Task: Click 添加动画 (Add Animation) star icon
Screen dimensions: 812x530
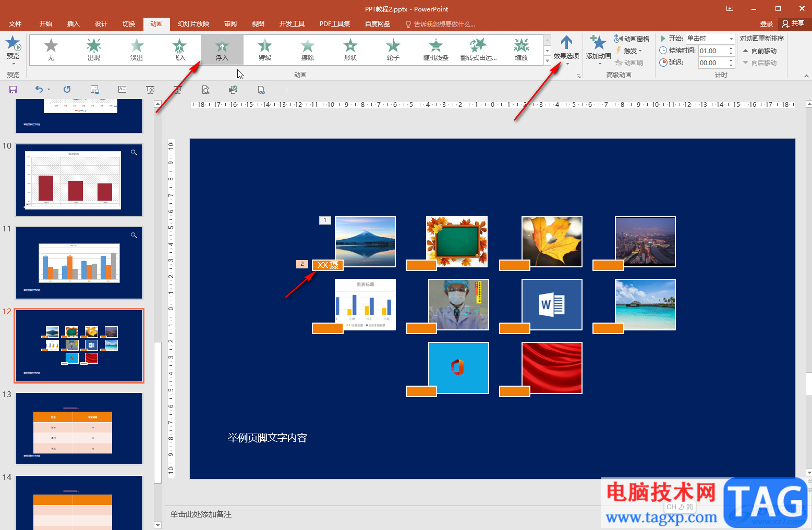Action: (598, 43)
